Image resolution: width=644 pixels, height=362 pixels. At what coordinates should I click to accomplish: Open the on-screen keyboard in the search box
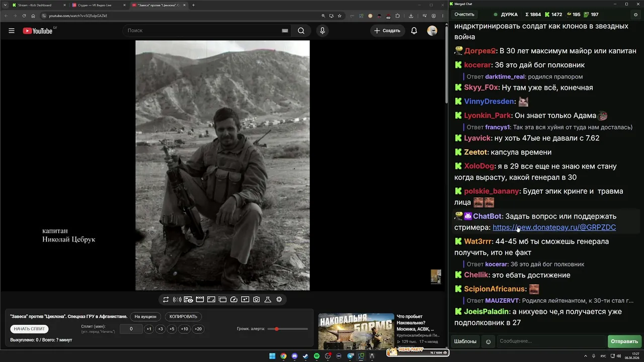pyautogui.click(x=285, y=31)
